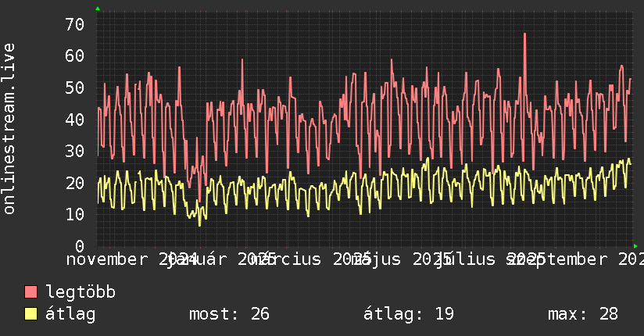Click the y-axis label 60
This screenshot has width=644, height=336.
[75, 56]
